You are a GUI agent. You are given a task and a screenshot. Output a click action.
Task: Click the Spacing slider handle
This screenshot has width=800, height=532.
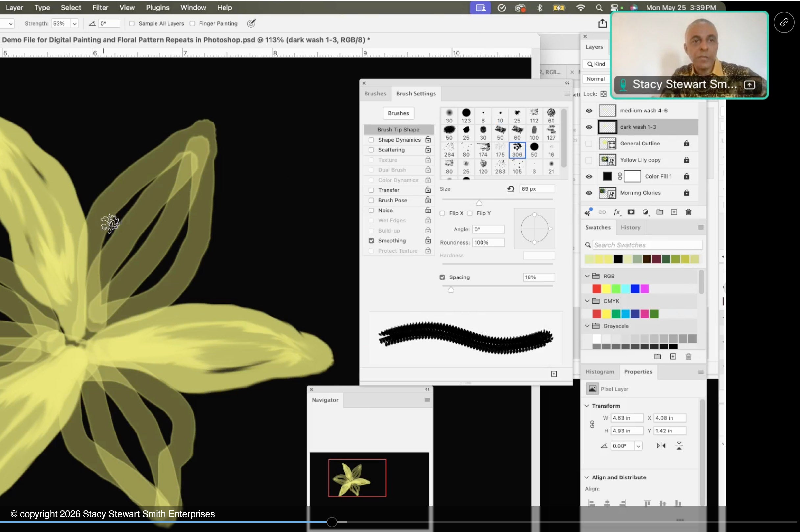click(x=451, y=289)
